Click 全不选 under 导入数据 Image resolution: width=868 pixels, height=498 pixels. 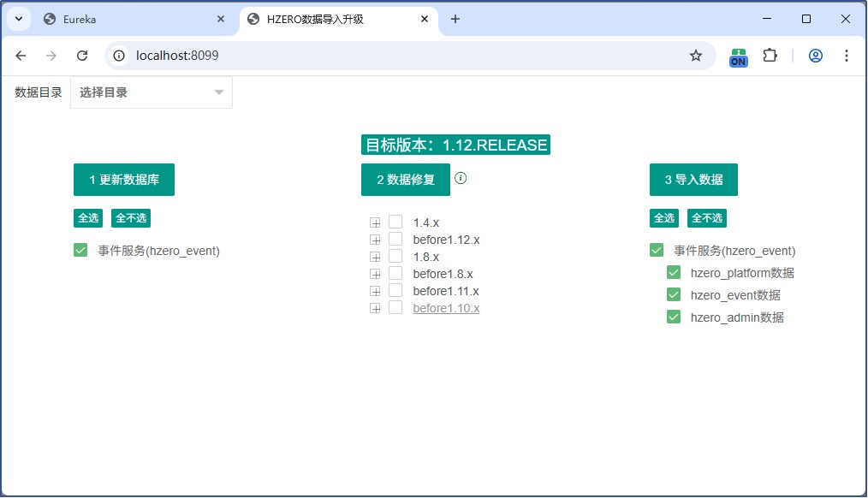[x=706, y=218]
